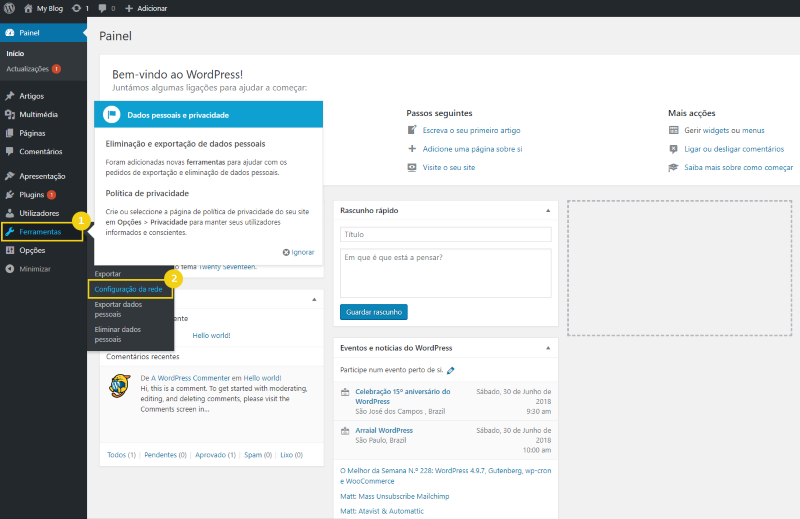Open the Utilizadores menu

(x=39, y=213)
